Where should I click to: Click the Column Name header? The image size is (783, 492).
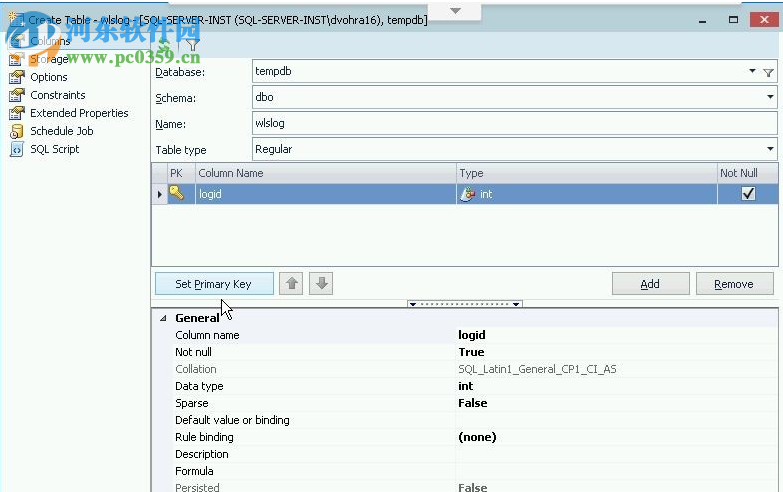tap(326, 173)
